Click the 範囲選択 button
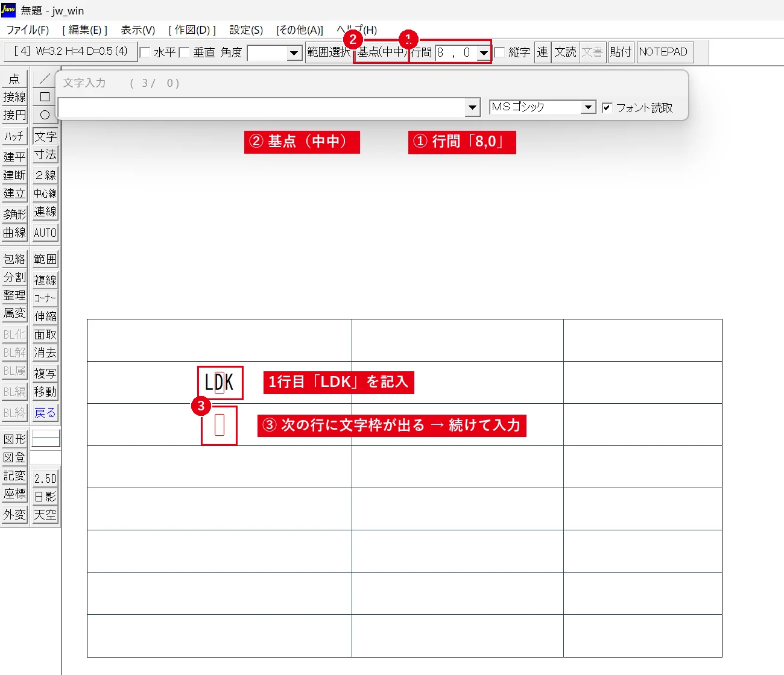 (329, 52)
